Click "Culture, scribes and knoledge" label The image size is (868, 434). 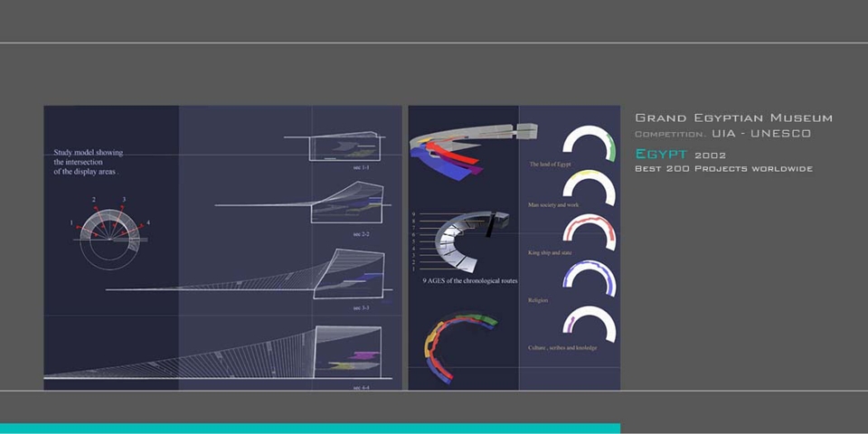click(562, 347)
